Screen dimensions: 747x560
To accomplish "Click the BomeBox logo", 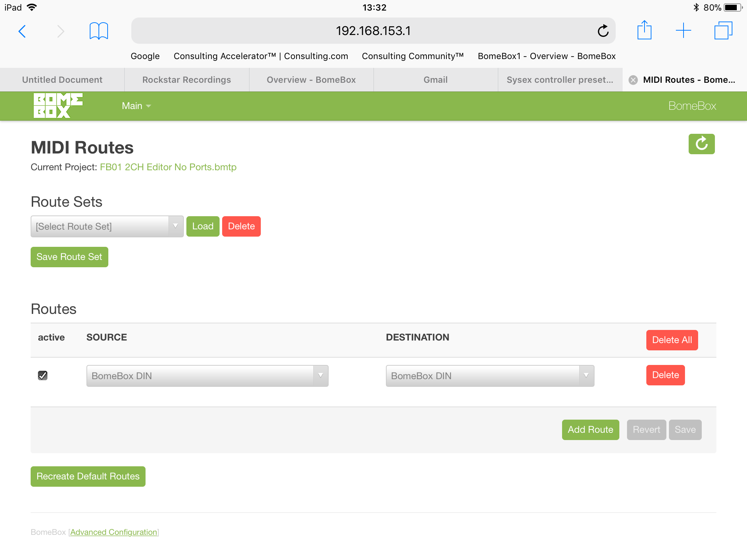I will pos(58,106).
